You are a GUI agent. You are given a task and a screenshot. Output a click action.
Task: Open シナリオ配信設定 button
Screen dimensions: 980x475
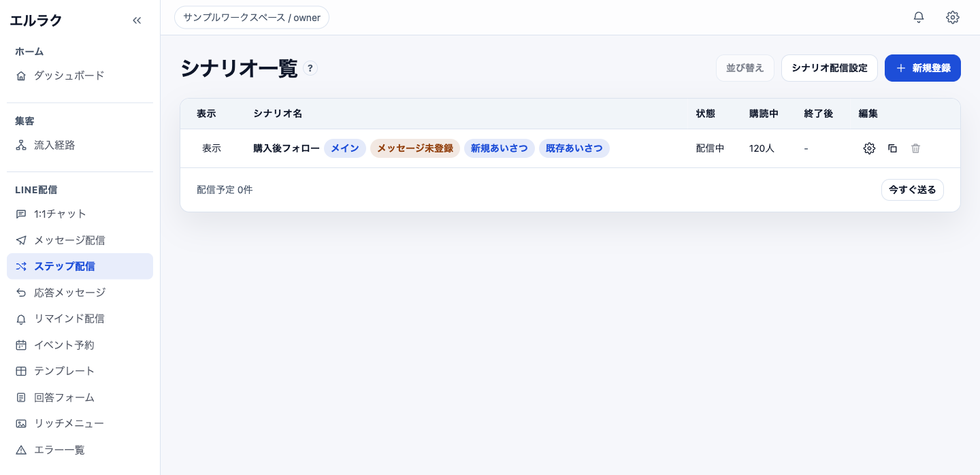click(x=830, y=68)
